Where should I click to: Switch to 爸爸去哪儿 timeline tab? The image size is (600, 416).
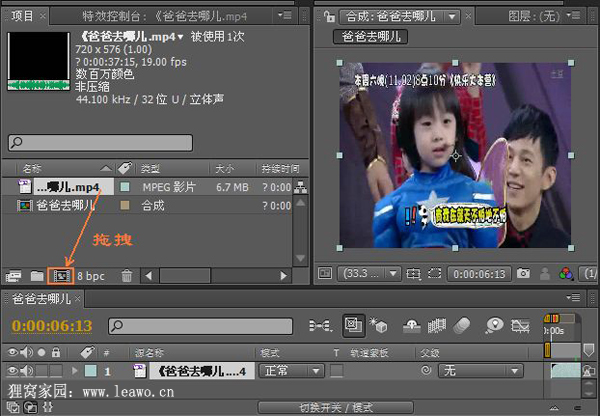click(41, 299)
